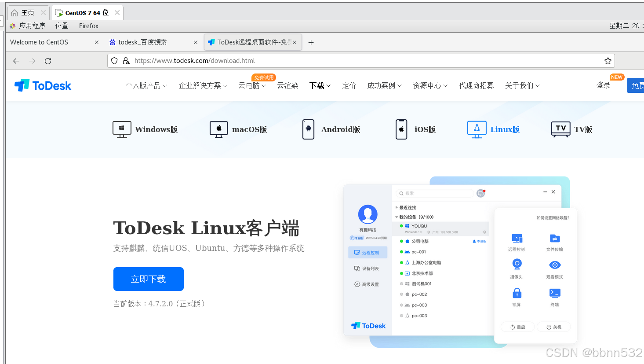This screenshot has width=644, height=364.
Task: Toggle the bookmark star in the address bar
Action: [x=608, y=61]
